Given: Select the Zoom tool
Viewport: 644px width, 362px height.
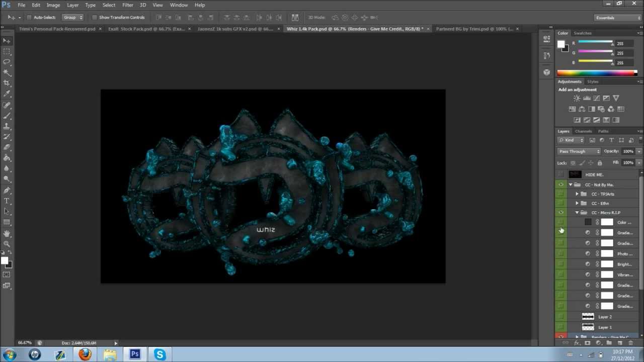Looking at the screenshot, I should coord(7,244).
